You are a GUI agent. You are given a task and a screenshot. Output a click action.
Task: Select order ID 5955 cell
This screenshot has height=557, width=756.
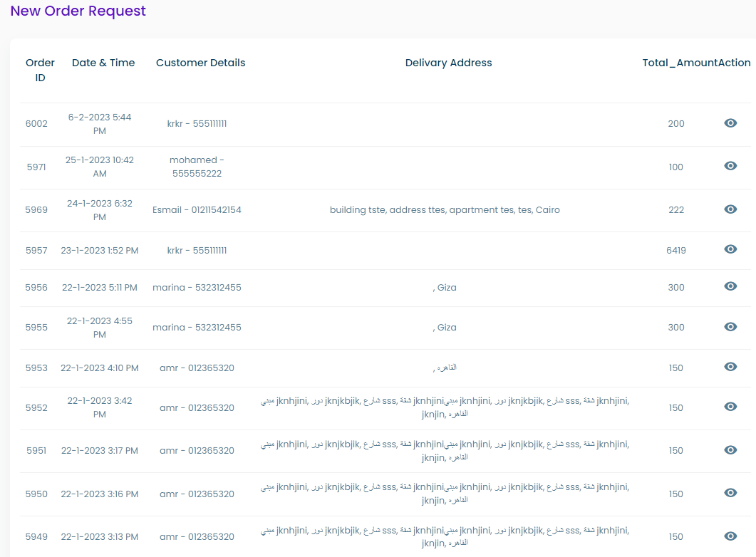(x=36, y=328)
